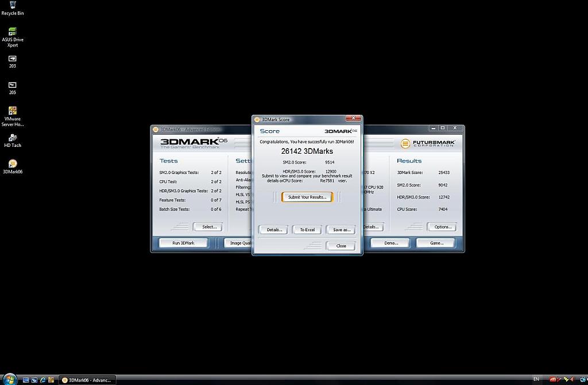Open Image Quality button in main window
The image size is (588, 385).
tap(238, 243)
